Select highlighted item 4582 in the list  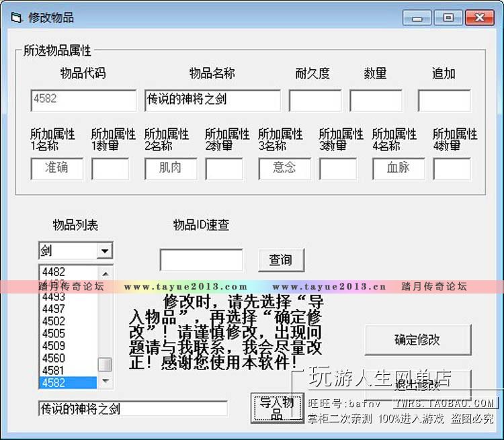(68, 383)
